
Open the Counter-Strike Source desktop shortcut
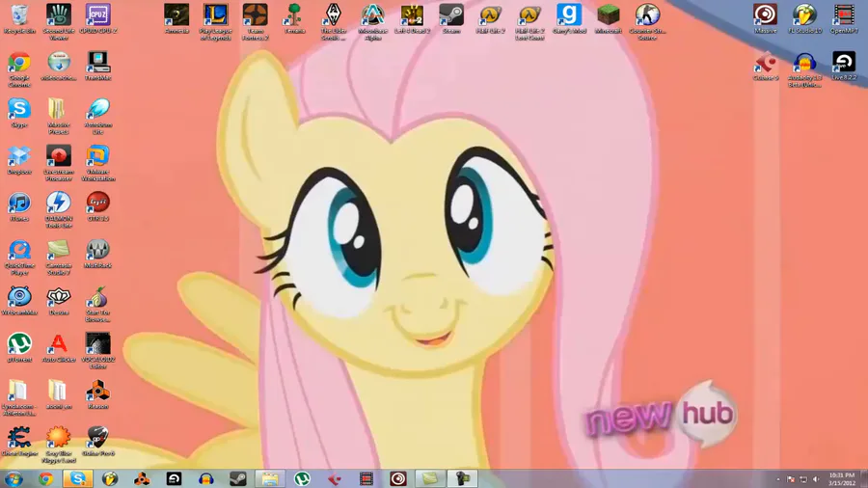point(648,22)
